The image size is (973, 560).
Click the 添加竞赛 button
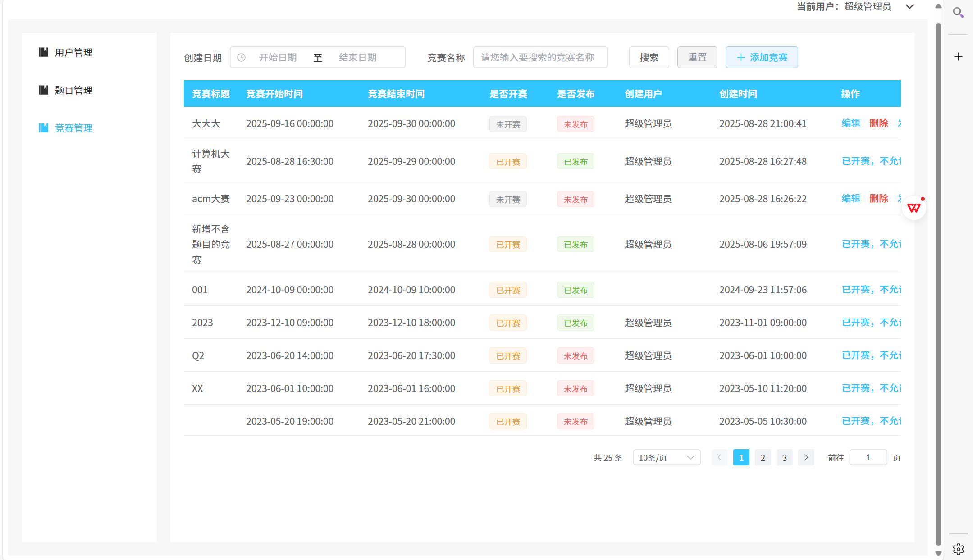pos(761,57)
